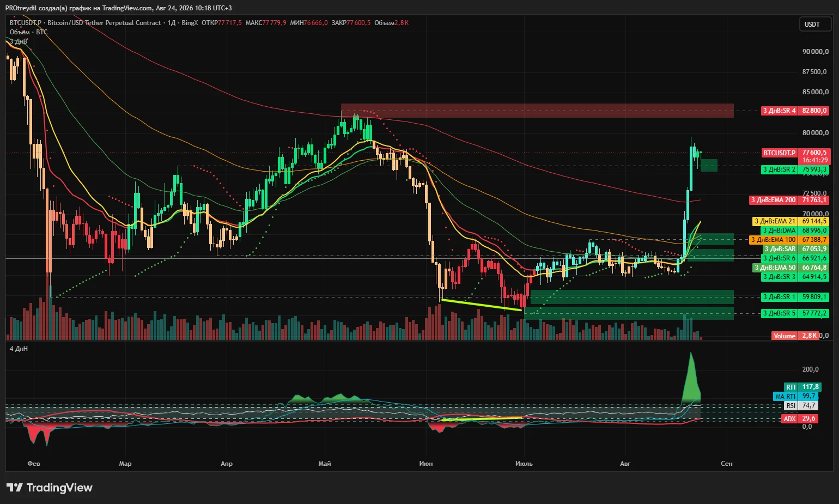Click the Май label on the time axis

[325, 464]
